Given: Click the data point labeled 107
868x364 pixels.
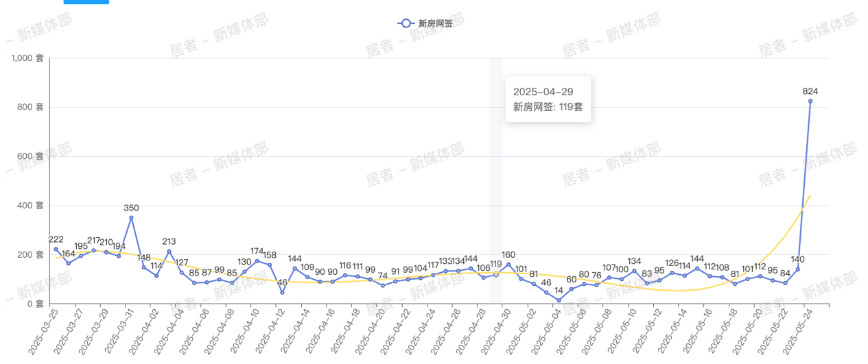Looking at the screenshot, I should tap(609, 278).
